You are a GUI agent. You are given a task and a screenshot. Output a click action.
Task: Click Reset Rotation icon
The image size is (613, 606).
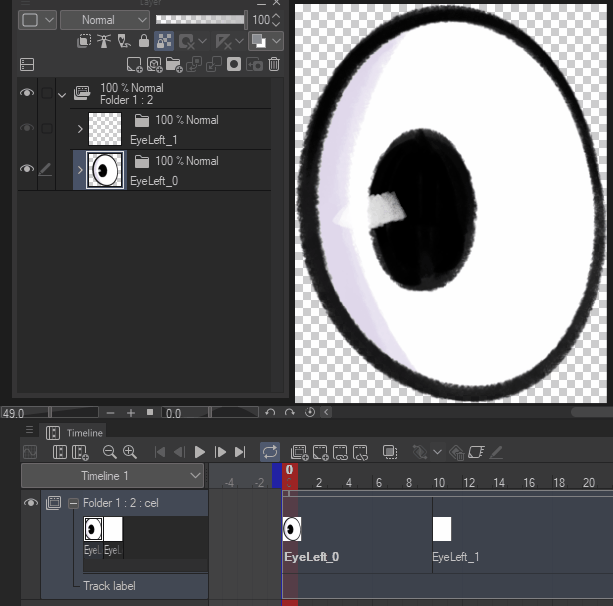coord(310,412)
